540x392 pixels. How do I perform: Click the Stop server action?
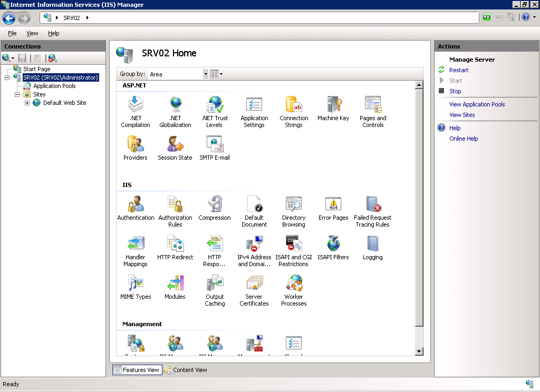click(x=455, y=91)
